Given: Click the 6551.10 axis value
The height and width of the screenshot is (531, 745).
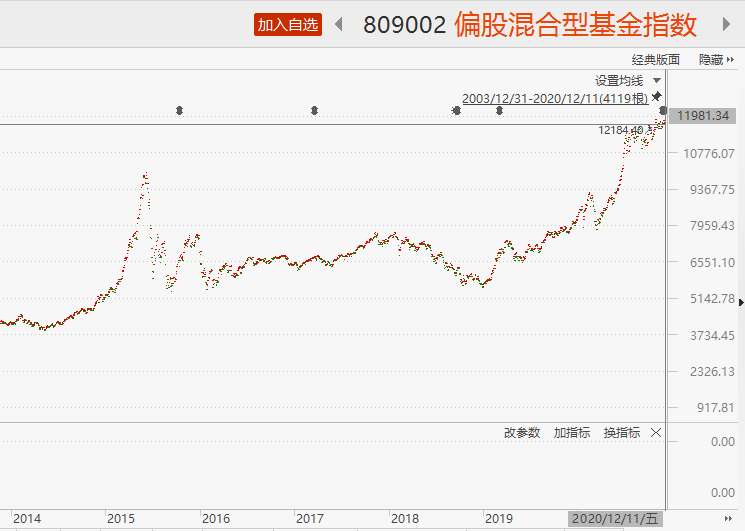Looking at the screenshot, I should tap(712, 263).
